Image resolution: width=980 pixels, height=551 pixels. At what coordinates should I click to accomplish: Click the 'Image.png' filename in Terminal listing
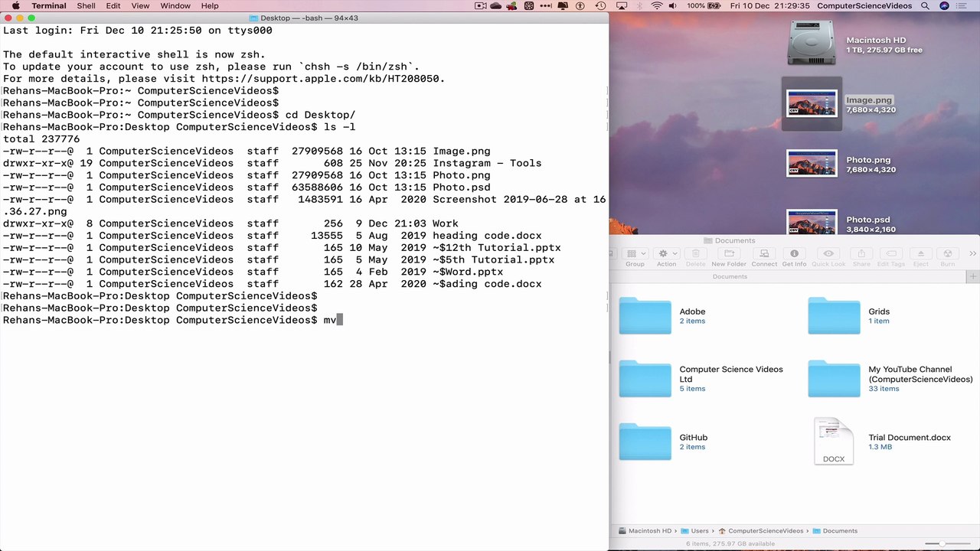(x=462, y=151)
